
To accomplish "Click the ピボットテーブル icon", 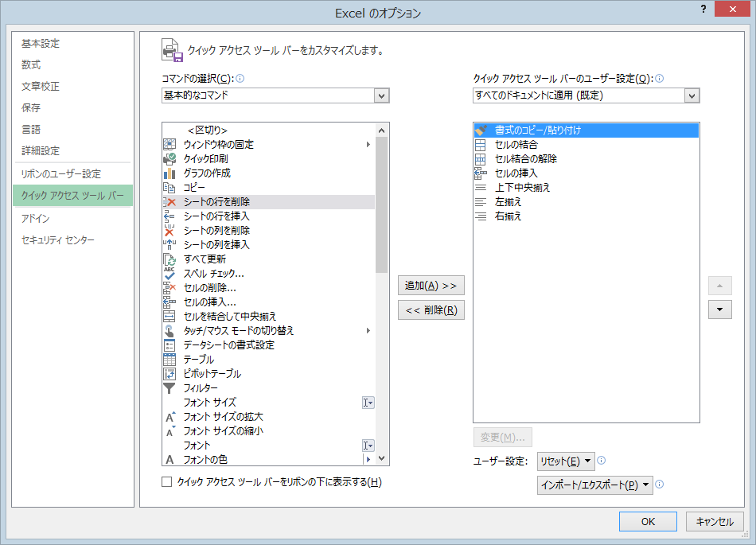I will pyautogui.click(x=170, y=373).
